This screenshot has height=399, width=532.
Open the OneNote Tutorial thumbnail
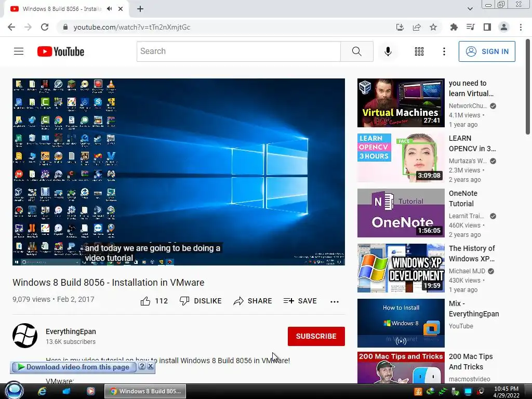click(x=401, y=212)
